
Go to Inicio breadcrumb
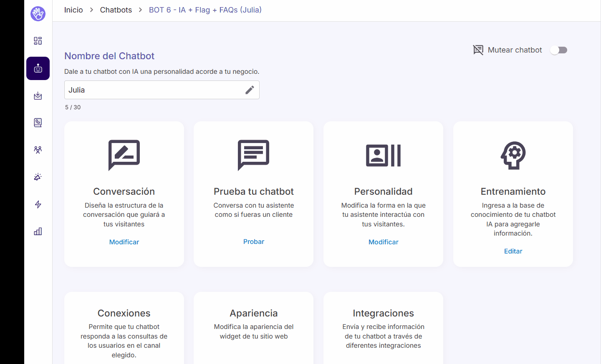click(73, 10)
